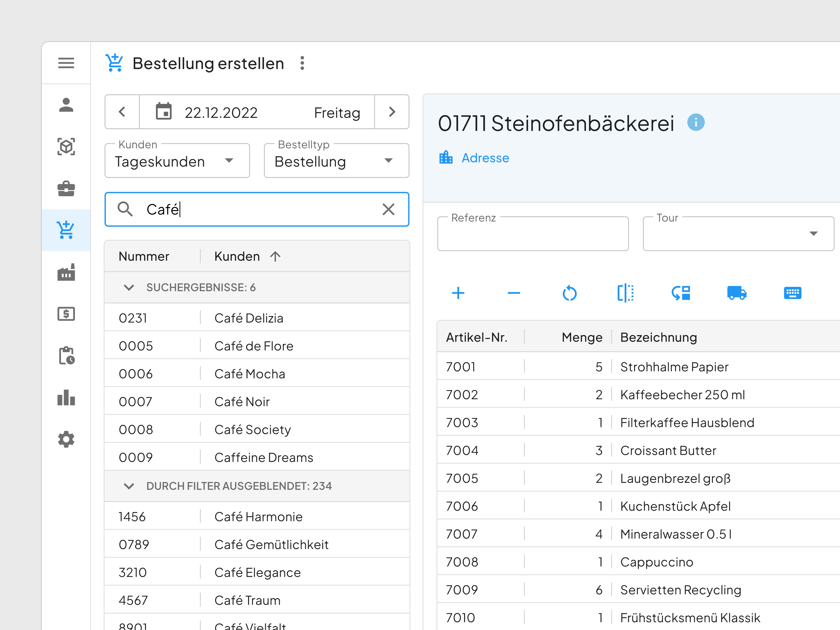Select the shopping cart order sidebar icon
This screenshot has height=630, width=840.
point(66,230)
